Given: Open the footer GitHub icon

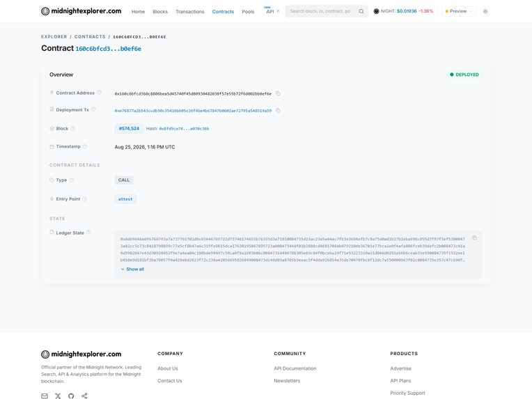Looking at the screenshot, I should pos(71,396).
